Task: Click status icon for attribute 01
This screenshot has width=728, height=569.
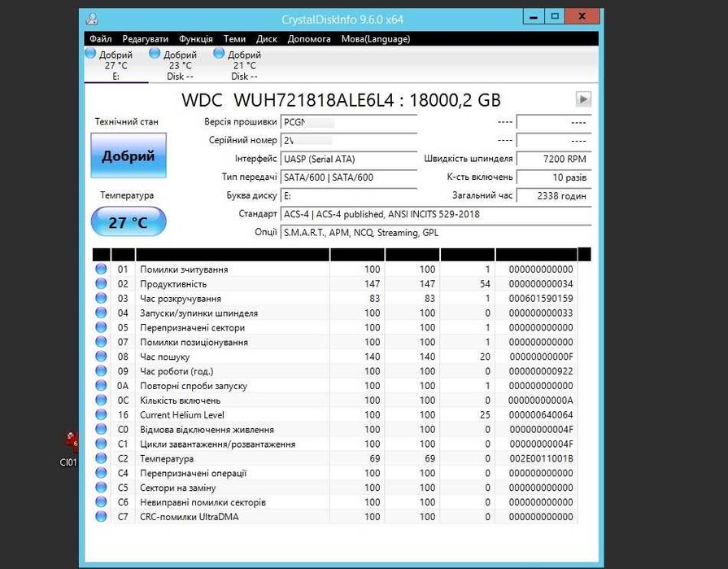Action: [101, 269]
